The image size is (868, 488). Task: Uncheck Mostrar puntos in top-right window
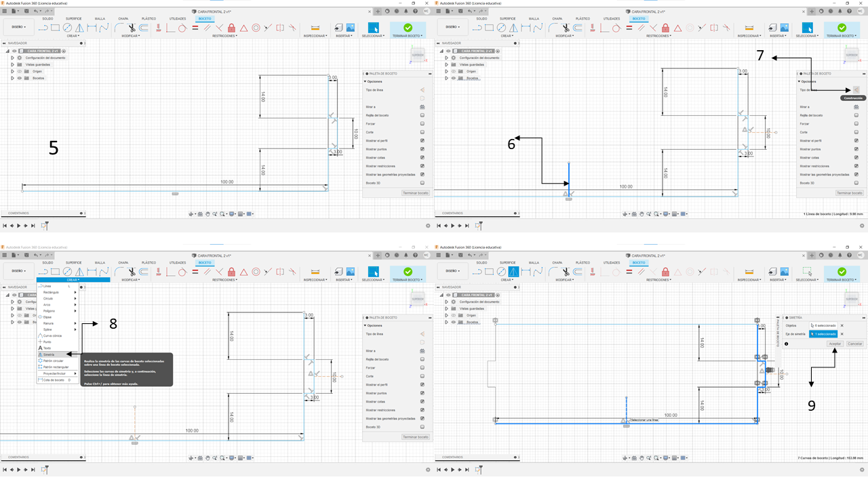point(856,149)
